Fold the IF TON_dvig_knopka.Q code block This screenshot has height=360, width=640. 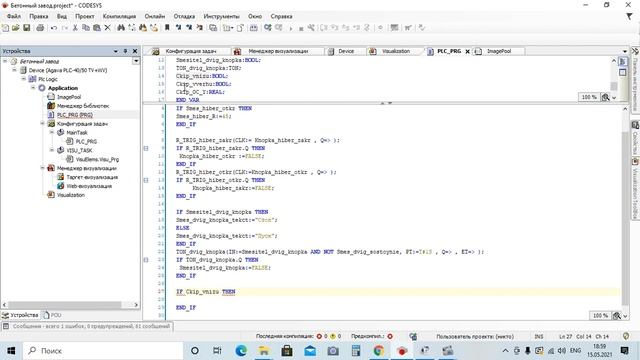click(146, 260)
